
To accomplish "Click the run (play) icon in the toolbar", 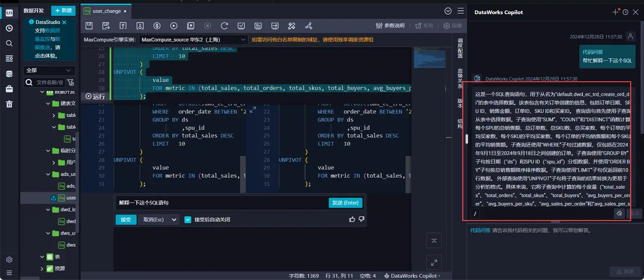I will 174,26.
